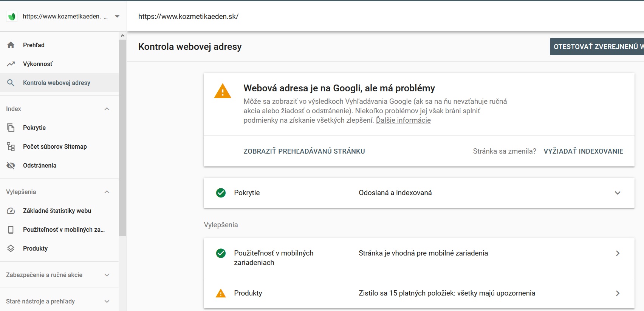Click the sidebar vertical scrollbar thumb
Screen dimensions: 644x311
[122, 138]
